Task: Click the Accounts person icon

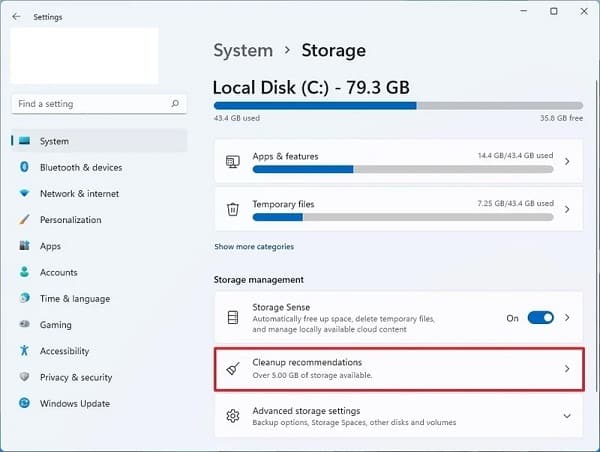Action: pyautogui.click(x=24, y=272)
